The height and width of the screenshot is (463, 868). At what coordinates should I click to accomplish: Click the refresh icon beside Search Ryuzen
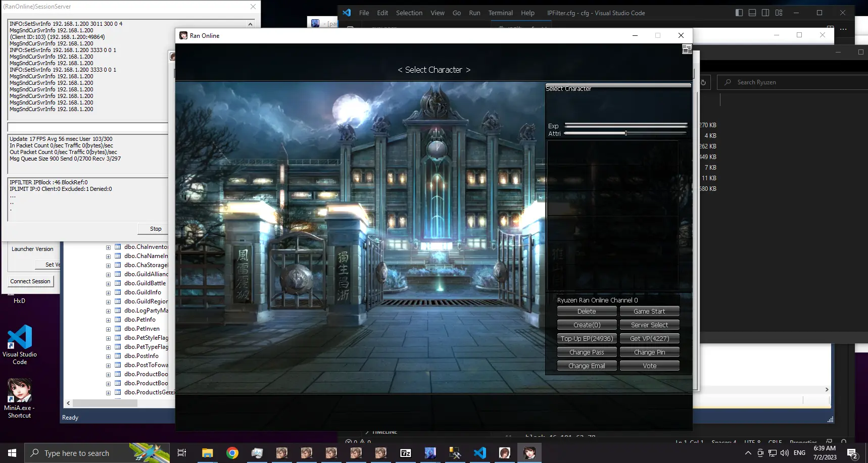[x=703, y=82]
